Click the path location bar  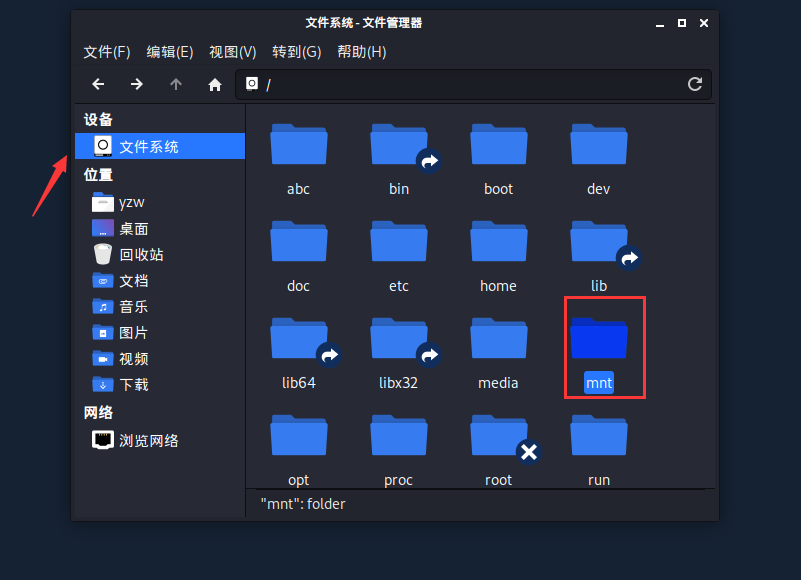pos(470,85)
